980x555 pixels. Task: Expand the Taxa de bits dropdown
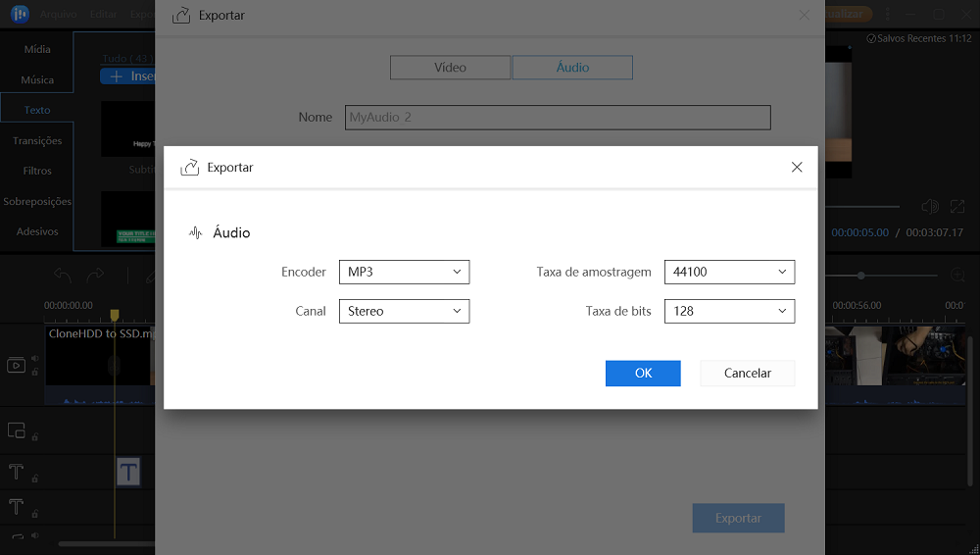[x=729, y=311]
